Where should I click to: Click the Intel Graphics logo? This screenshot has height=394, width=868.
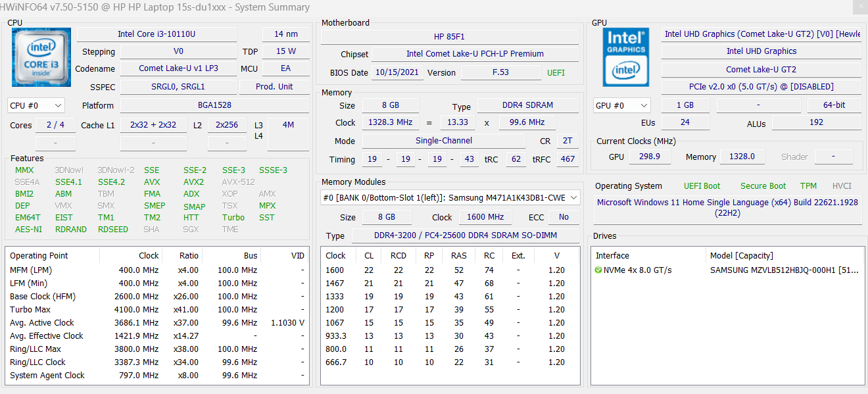(x=626, y=57)
